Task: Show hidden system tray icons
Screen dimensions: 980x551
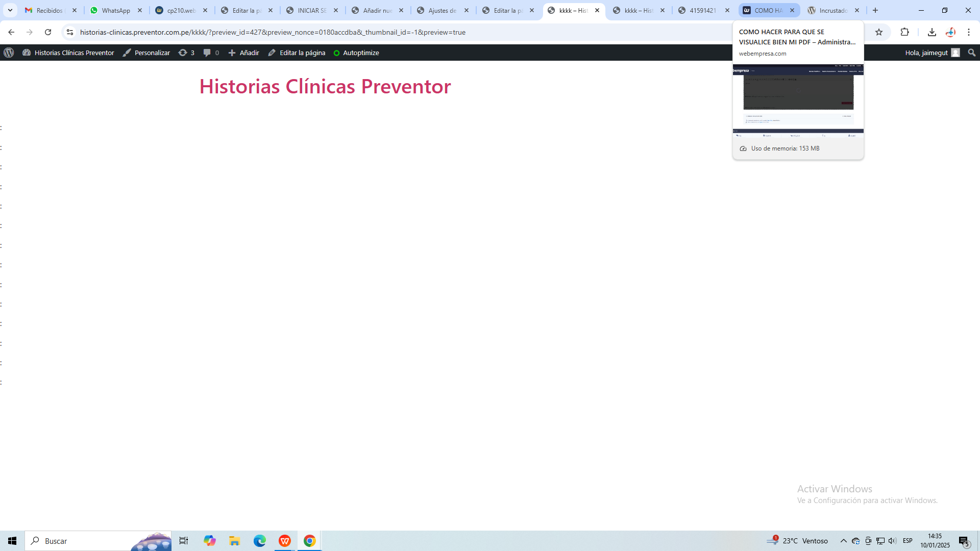Action: (844, 541)
